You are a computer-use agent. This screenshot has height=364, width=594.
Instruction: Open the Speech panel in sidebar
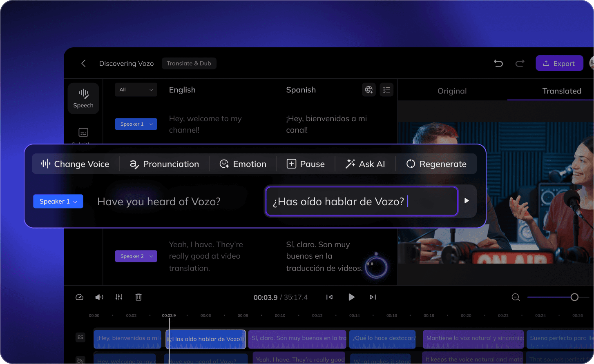(x=83, y=98)
